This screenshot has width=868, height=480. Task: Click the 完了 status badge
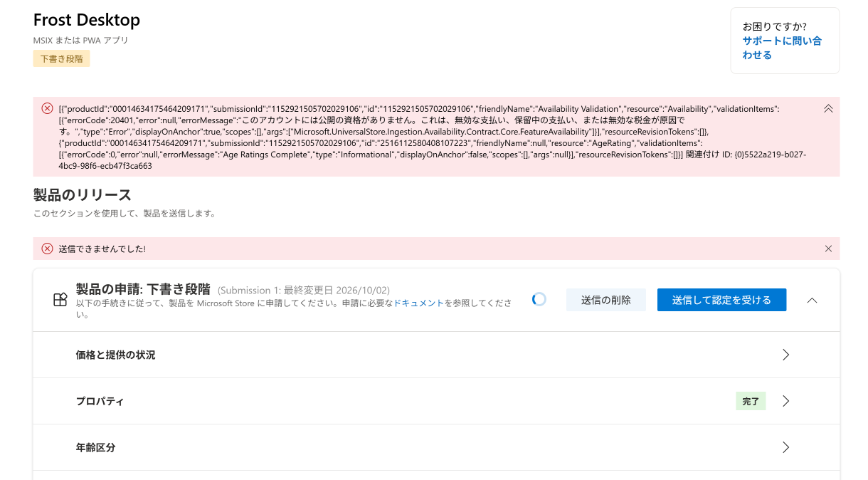coord(751,401)
